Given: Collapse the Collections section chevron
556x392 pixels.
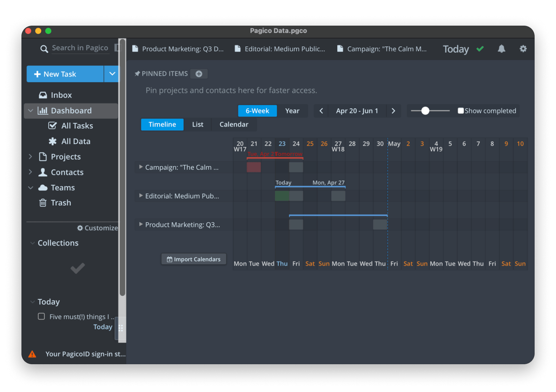Looking at the screenshot, I should (32, 243).
